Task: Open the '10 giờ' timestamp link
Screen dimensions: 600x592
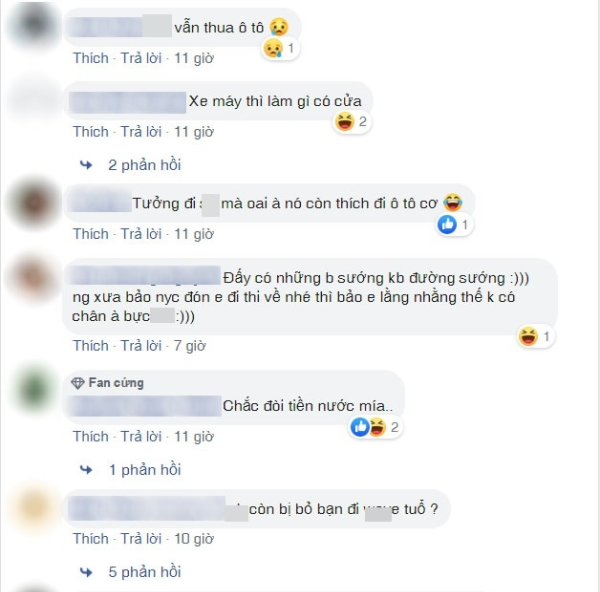Action: (x=194, y=539)
